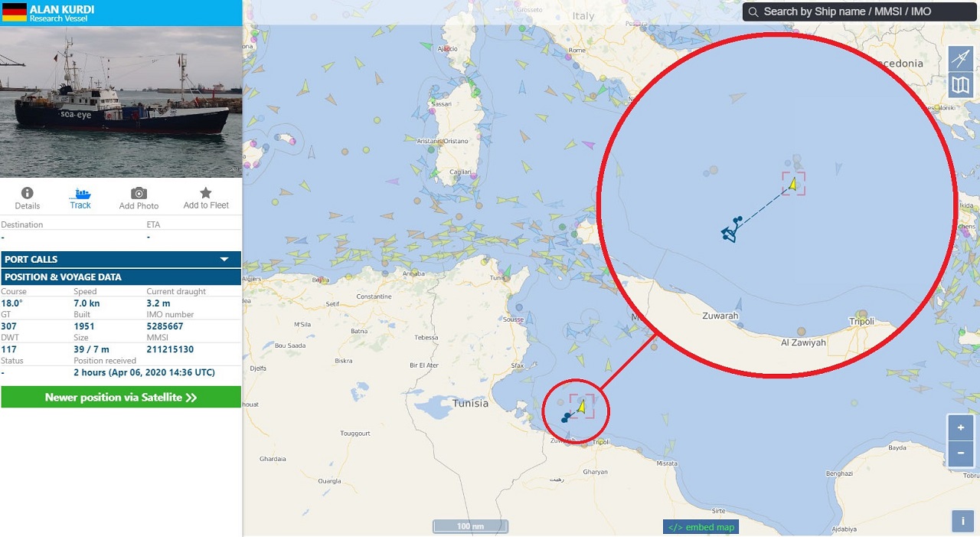Screen dimensions: 980x537
Task: Open the map layers icon
Action: click(961, 84)
